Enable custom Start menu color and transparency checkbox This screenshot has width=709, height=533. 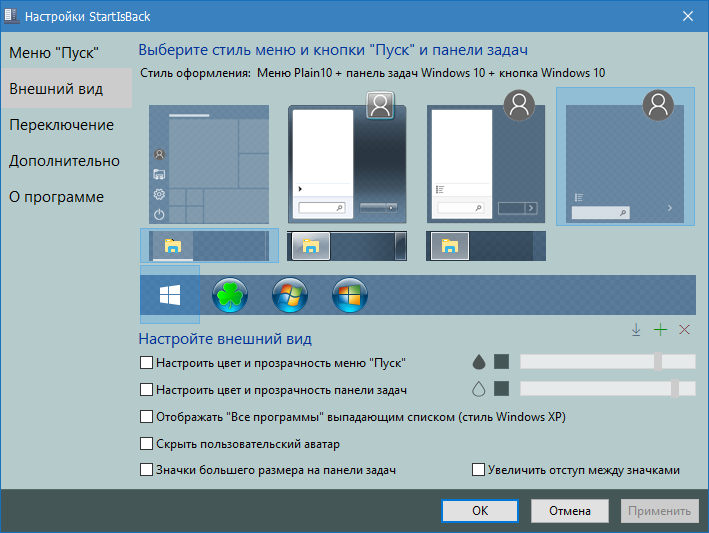[x=147, y=363]
